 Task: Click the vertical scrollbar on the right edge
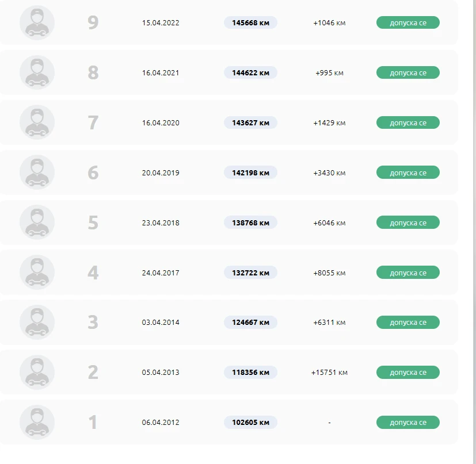[473, 232]
